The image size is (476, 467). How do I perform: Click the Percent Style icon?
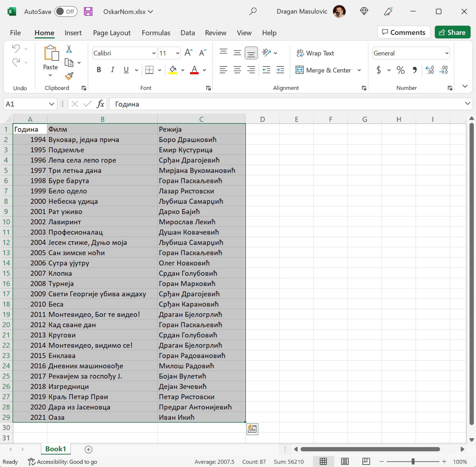click(400, 70)
